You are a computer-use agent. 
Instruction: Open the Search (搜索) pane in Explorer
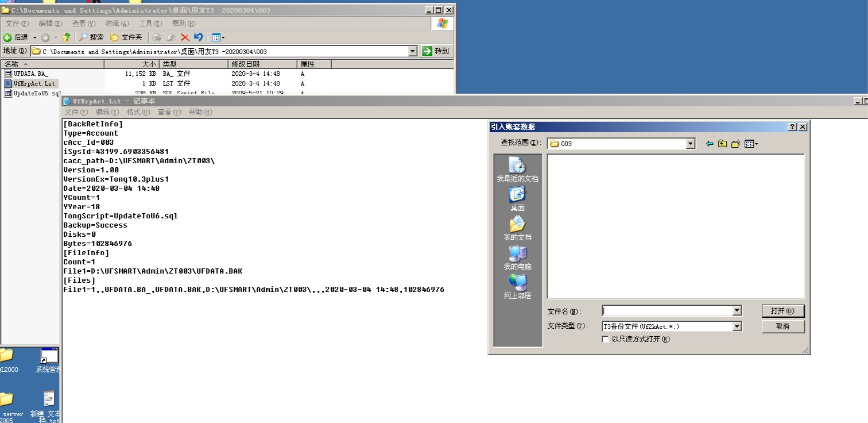click(91, 37)
